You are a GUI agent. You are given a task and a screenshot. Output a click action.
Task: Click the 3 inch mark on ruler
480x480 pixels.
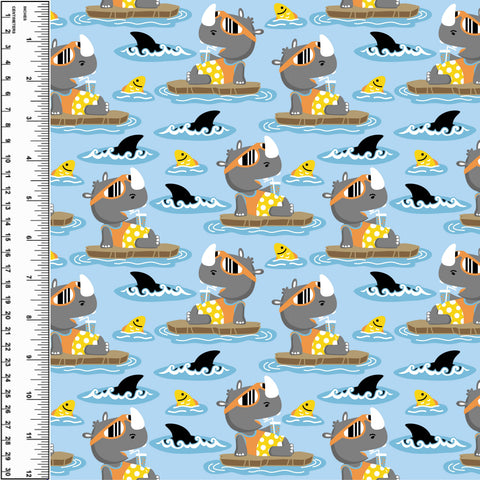(x=29, y=119)
